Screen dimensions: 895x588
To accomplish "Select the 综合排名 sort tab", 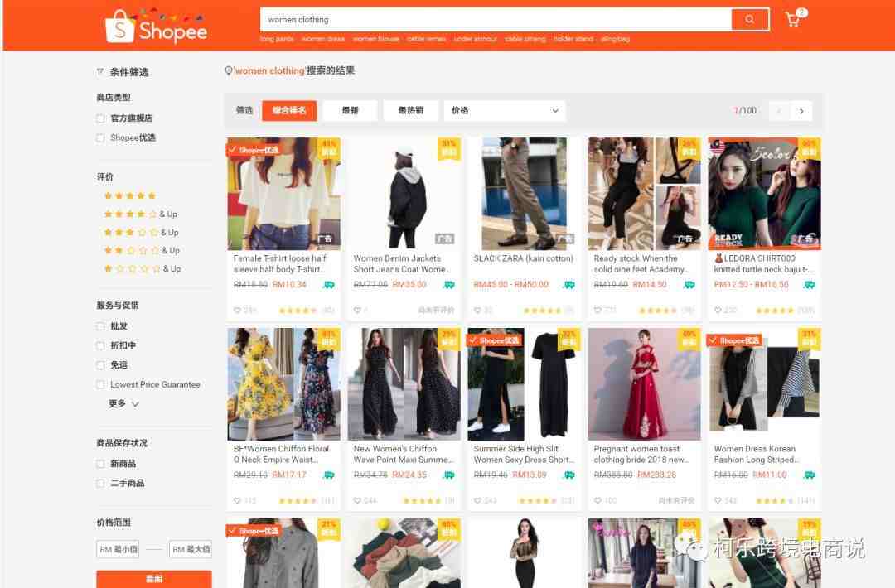I will [x=289, y=111].
